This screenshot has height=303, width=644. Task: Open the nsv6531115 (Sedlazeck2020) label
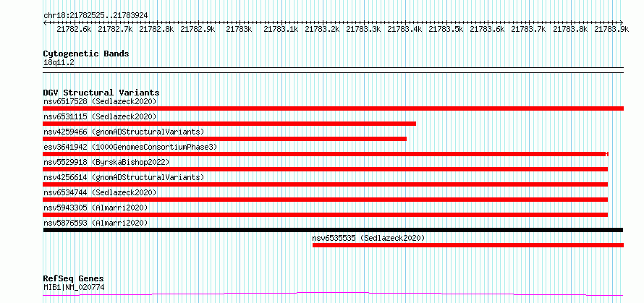click(x=100, y=116)
